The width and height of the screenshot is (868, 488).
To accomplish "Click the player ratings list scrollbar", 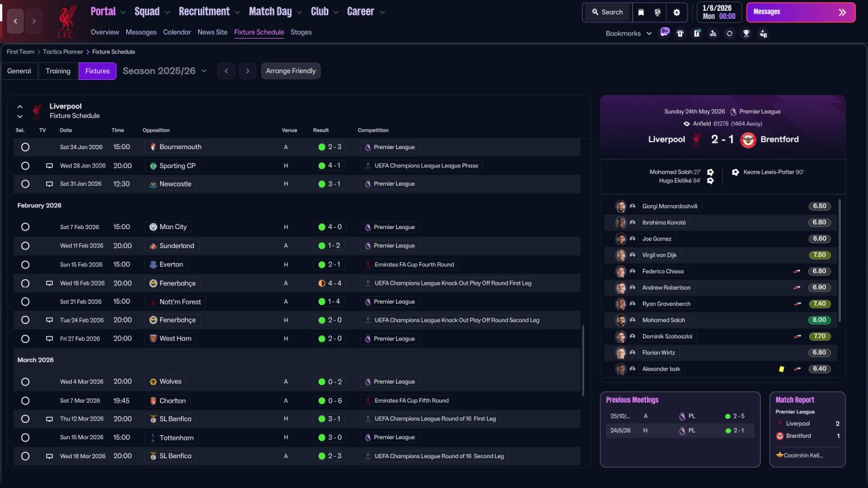I will 840,260.
